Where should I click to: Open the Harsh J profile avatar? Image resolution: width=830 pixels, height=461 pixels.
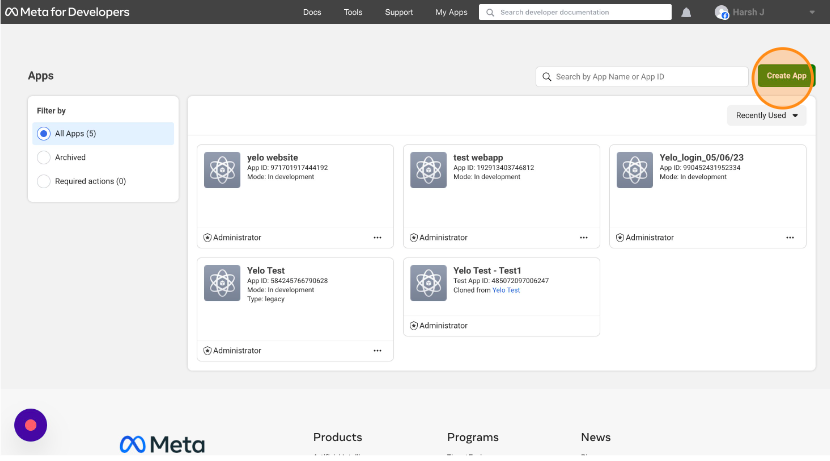(x=721, y=12)
